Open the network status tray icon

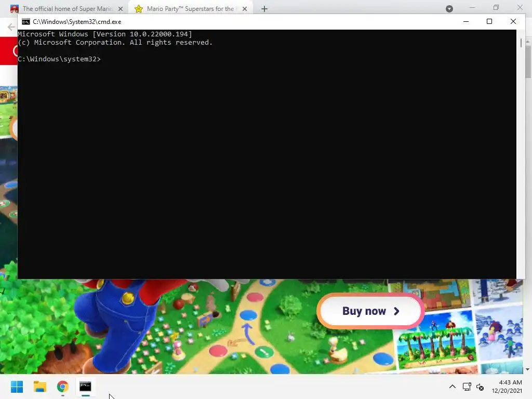point(467,387)
